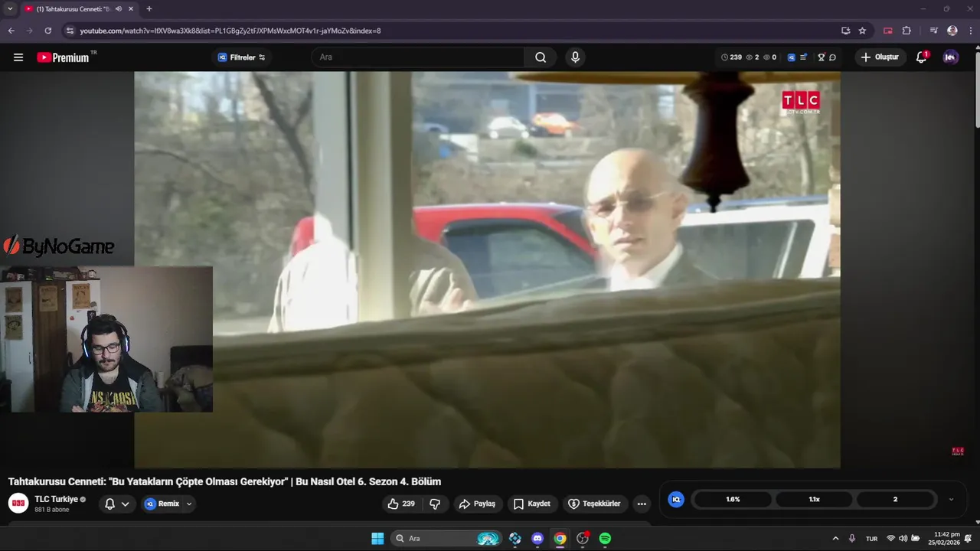Open Spotify from the taskbar
The width and height of the screenshot is (980, 551).
[x=605, y=539]
